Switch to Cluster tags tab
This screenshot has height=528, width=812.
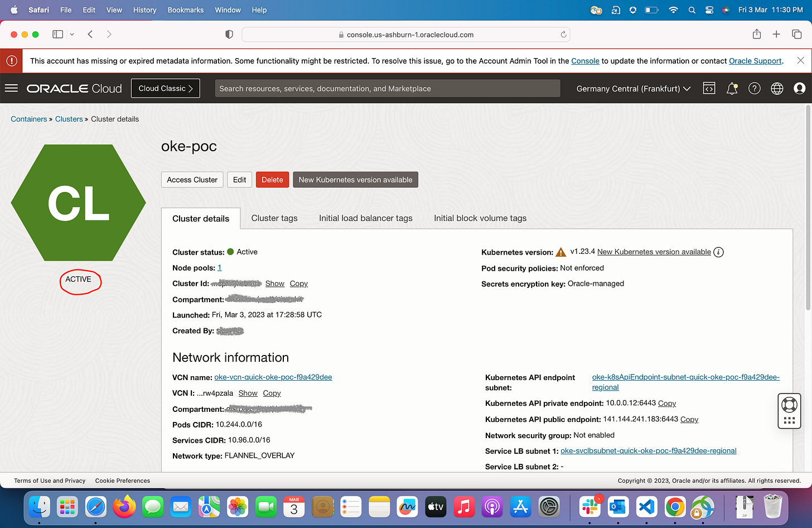coord(274,218)
